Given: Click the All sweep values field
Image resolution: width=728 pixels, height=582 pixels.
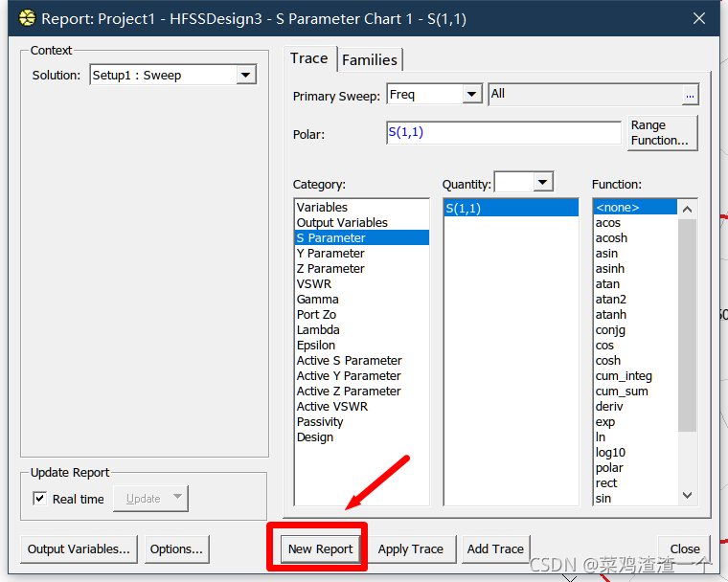Looking at the screenshot, I should coord(586,94).
